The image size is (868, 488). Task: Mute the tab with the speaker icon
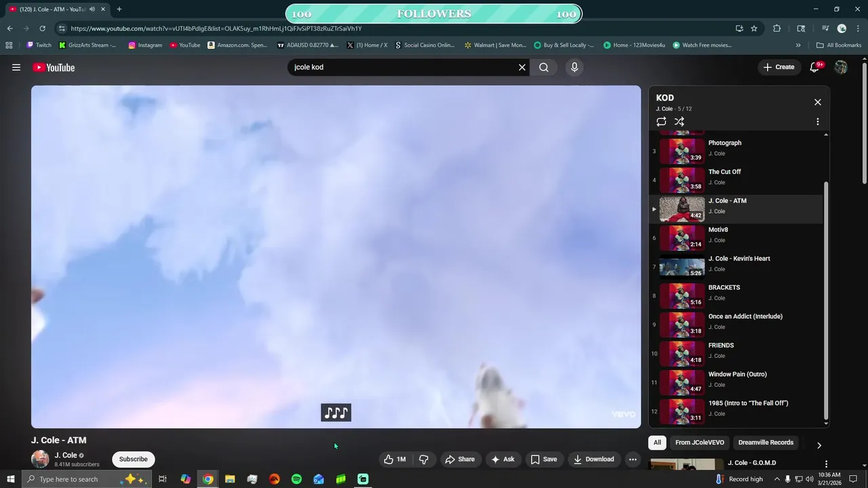pyautogui.click(x=92, y=9)
